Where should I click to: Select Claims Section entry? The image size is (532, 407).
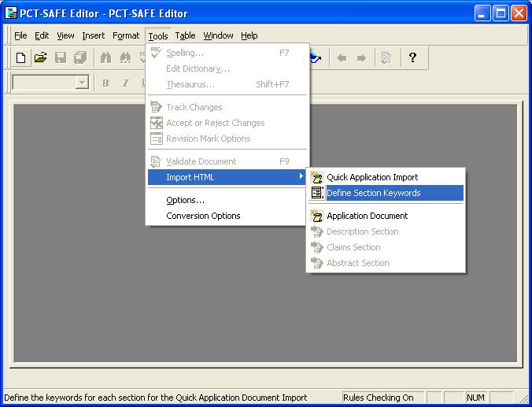[386, 247]
